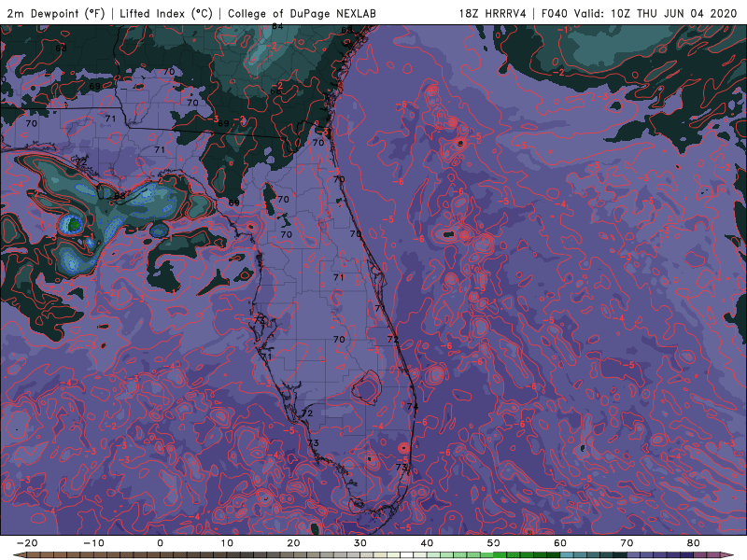Click the 0 value on the color scale
747x560 pixels.
[x=160, y=543]
